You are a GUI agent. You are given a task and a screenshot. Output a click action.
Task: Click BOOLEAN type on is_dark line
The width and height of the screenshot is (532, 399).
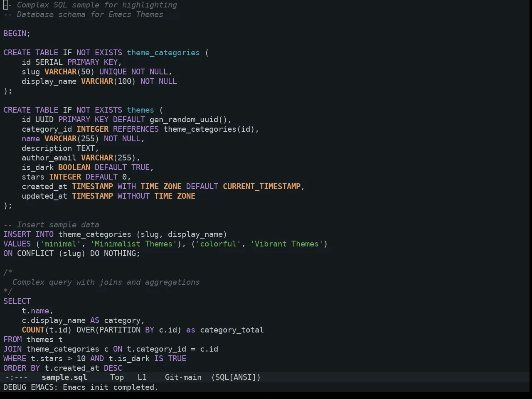(74, 167)
